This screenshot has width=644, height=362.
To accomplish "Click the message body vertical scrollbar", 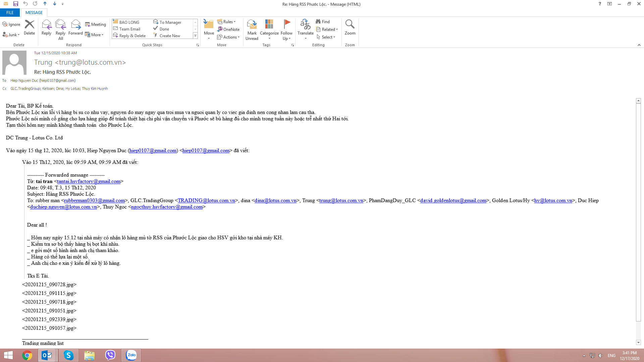I will coord(638,212).
